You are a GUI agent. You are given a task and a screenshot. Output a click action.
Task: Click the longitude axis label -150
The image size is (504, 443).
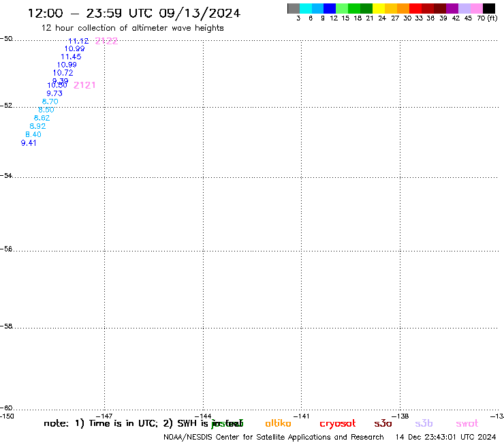(7, 416)
